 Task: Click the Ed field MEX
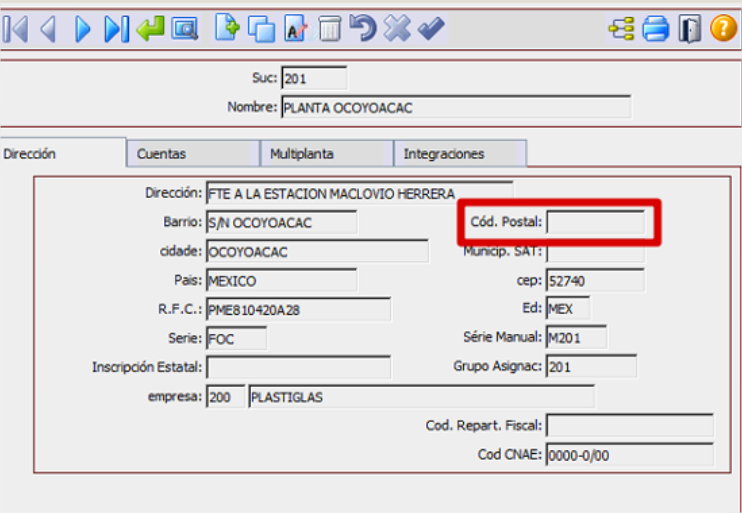[568, 309]
